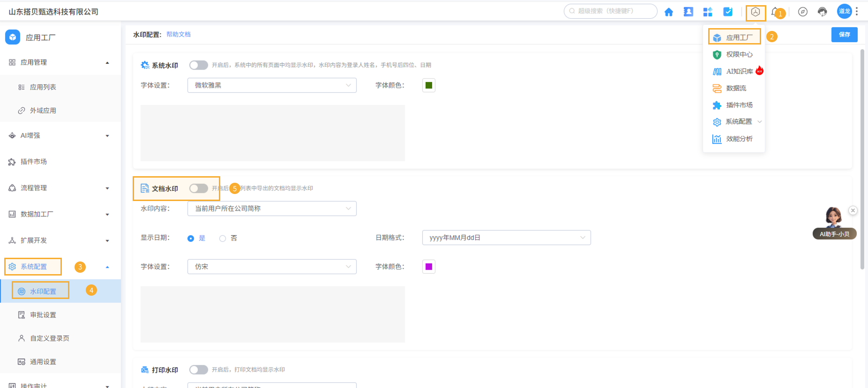Click the user avatar in top bar
Viewport: 868px width, 388px height.
(845, 11)
